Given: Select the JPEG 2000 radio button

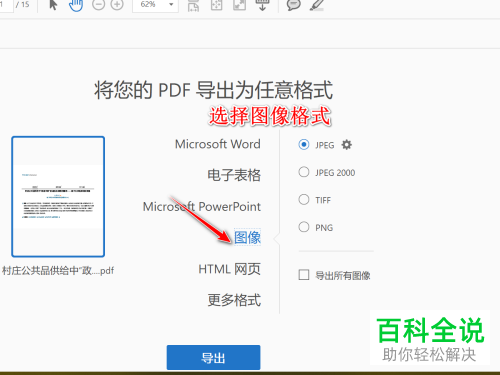Looking at the screenshot, I should [304, 172].
